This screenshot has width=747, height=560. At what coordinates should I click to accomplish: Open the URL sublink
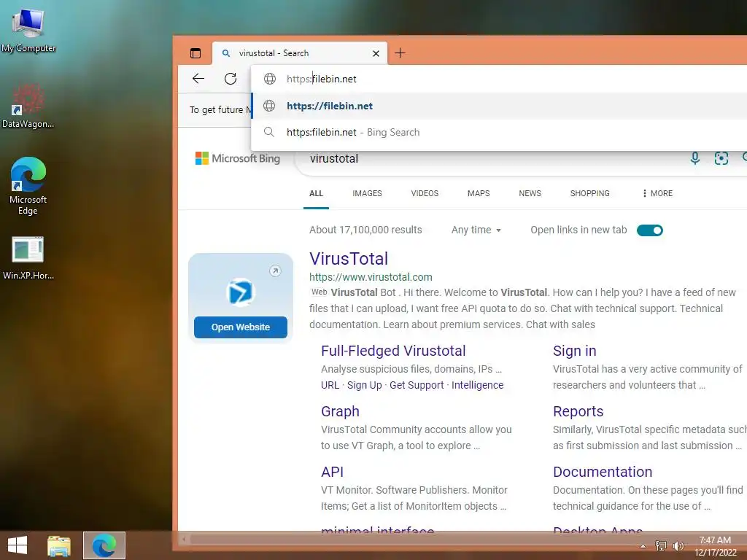pyautogui.click(x=330, y=385)
